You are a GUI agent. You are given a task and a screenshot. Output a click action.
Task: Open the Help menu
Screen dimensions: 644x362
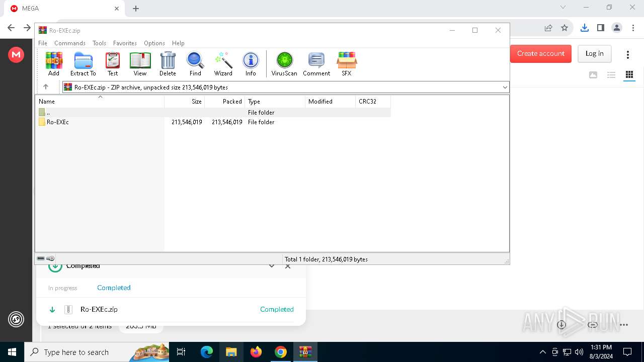click(x=178, y=43)
